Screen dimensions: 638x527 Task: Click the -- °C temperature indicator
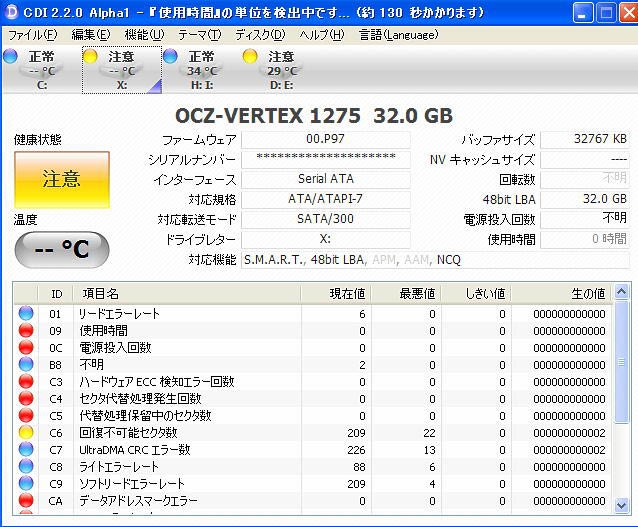[x=62, y=249]
